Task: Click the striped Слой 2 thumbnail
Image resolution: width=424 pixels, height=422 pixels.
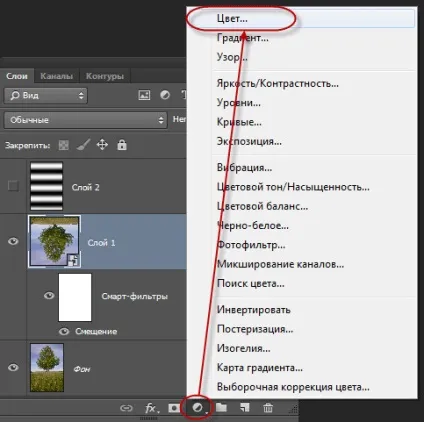Action: pos(46,186)
